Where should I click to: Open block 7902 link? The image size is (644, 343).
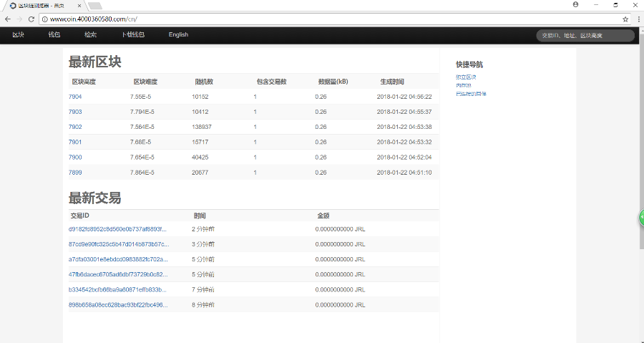[75, 127]
